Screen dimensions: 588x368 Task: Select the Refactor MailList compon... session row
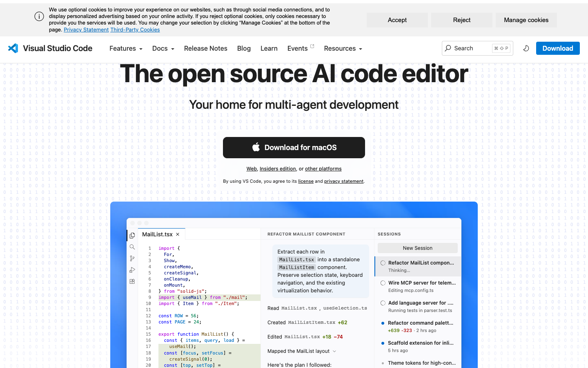(418, 266)
